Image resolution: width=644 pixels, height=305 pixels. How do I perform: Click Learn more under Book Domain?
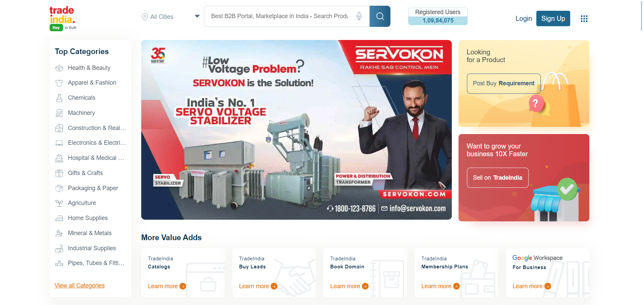pyautogui.click(x=349, y=286)
